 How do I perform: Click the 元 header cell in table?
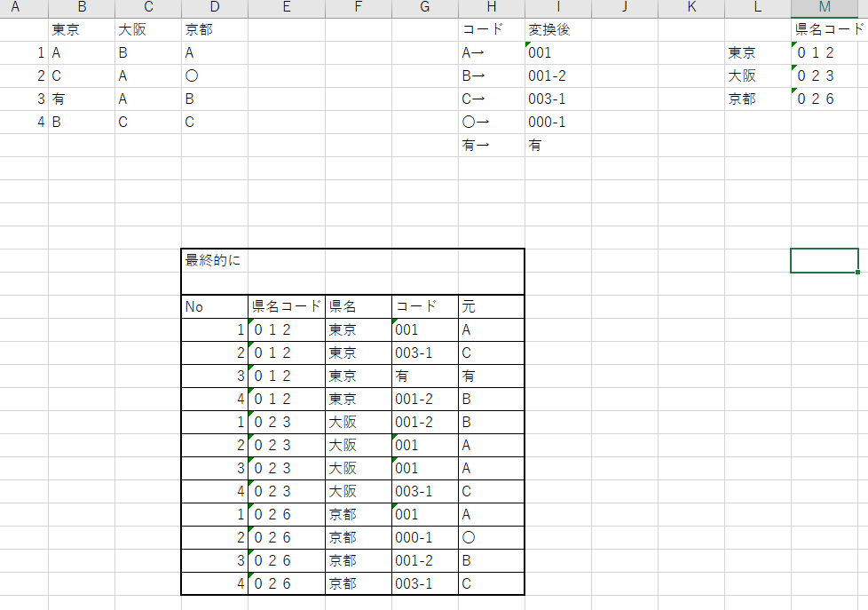491,307
